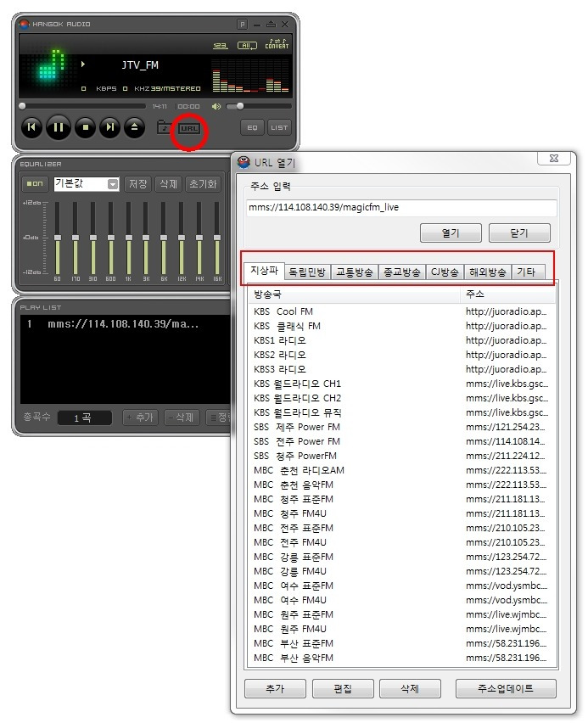Adjust the 1K equalizer slider

coord(129,238)
